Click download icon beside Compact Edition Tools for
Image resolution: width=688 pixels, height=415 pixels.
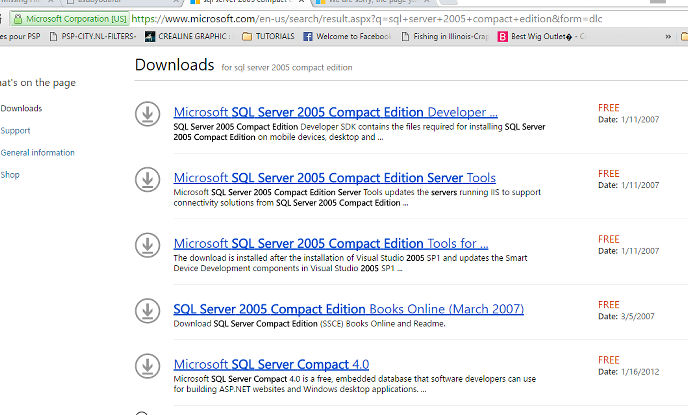pos(147,245)
